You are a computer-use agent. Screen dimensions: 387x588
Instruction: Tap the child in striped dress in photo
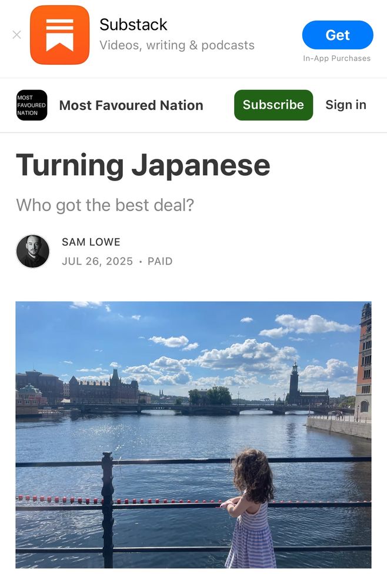251,509
